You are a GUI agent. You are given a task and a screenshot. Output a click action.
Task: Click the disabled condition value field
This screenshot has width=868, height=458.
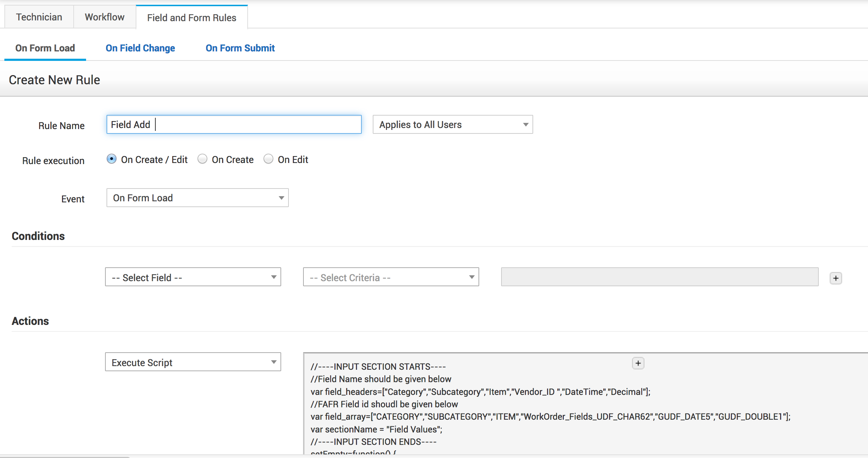[x=659, y=277]
